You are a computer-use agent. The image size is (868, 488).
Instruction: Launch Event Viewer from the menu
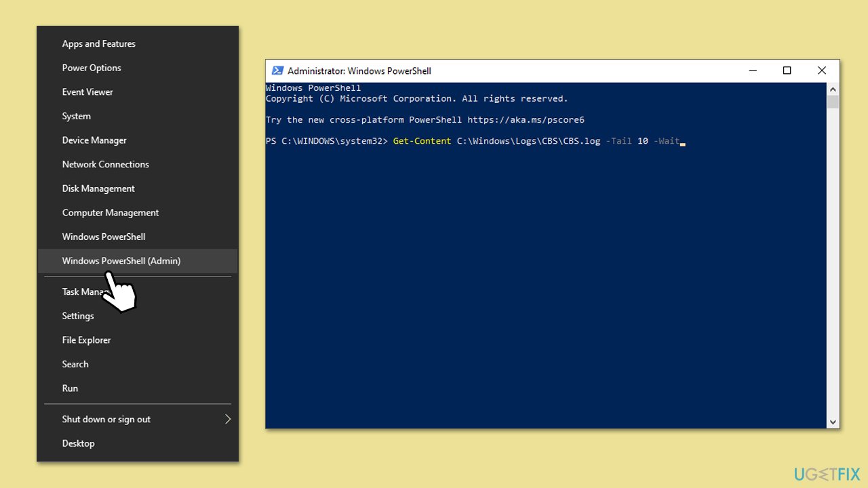(x=87, y=92)
